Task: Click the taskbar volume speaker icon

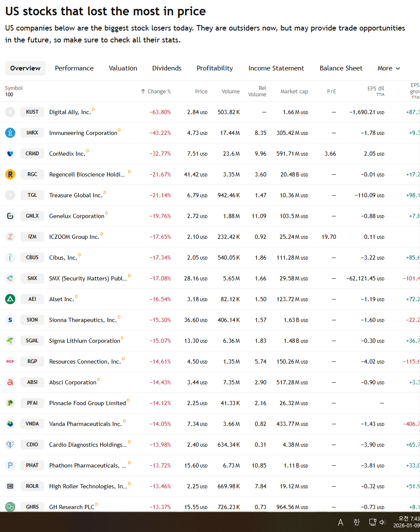Action: (x=382, y=522)
